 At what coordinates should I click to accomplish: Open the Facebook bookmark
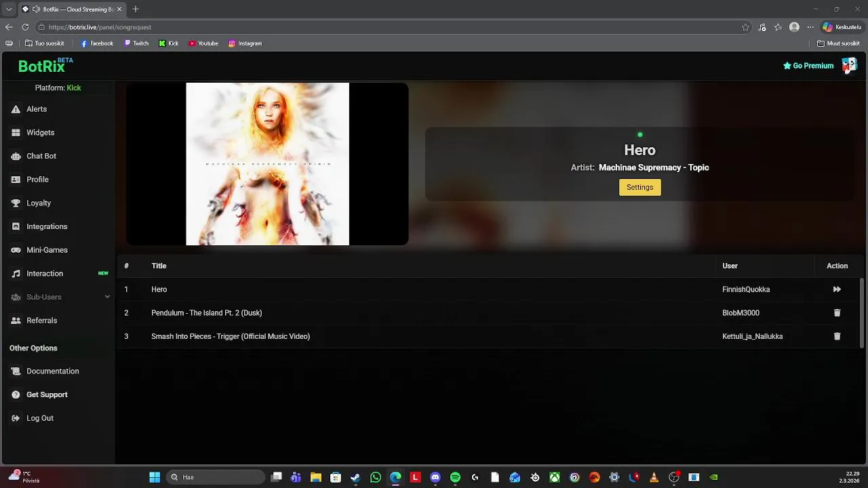[x=97, y=43]
